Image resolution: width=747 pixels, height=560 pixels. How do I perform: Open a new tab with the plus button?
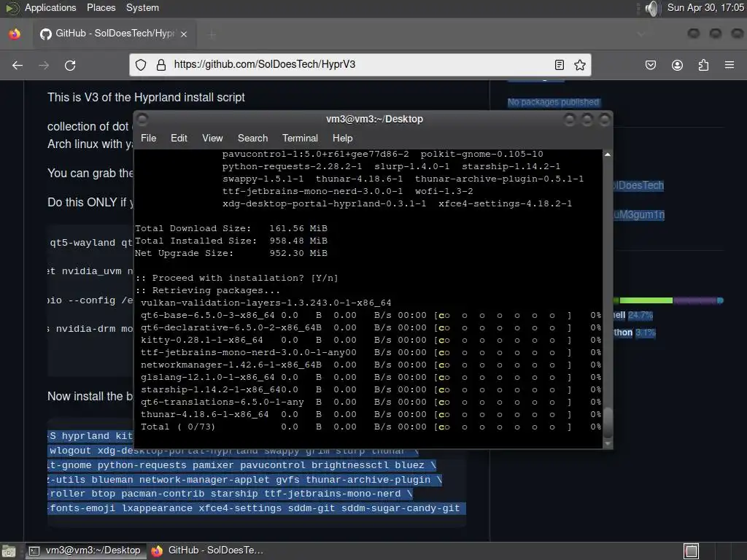tap(212, 34)
